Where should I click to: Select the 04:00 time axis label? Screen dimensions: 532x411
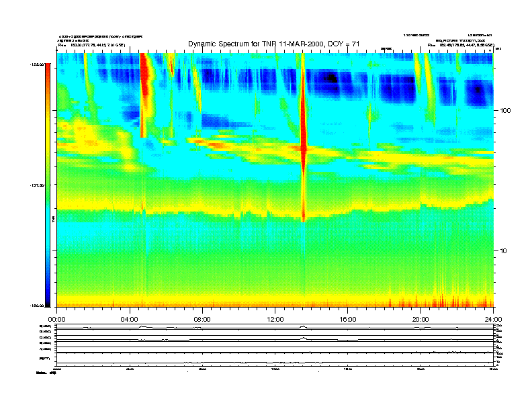130,320
